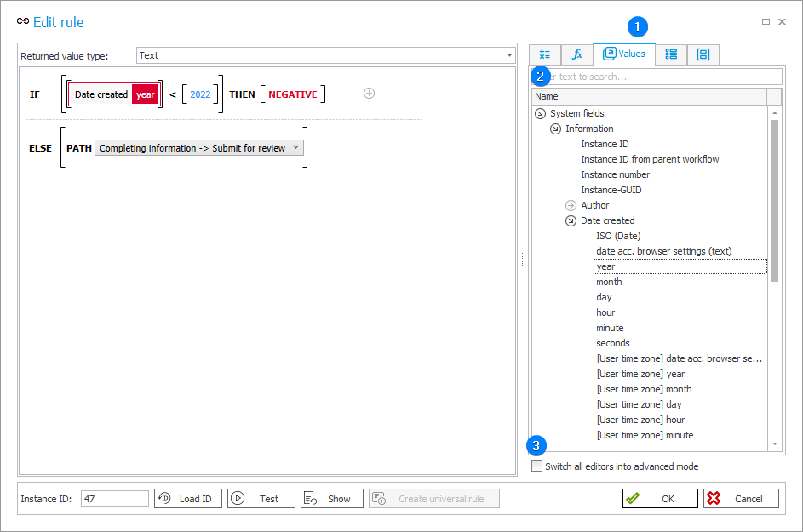Run the rule with Test button

point(261,498)
